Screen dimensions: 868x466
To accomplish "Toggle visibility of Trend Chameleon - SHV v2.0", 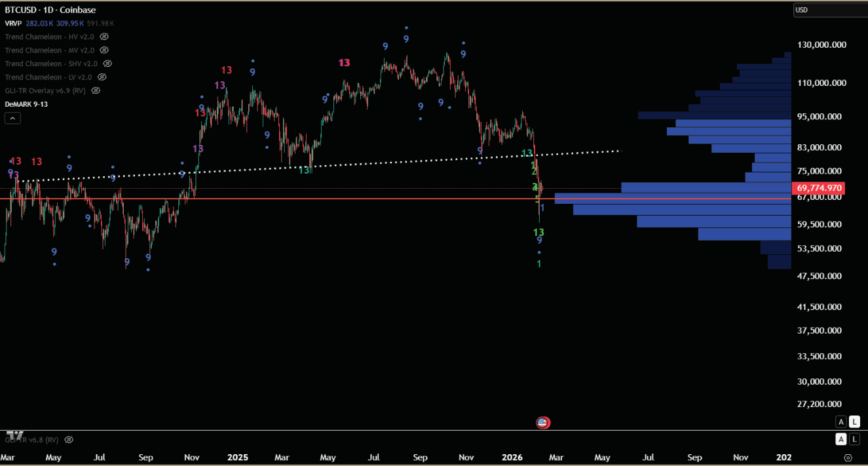I will (x=107, y=64).
